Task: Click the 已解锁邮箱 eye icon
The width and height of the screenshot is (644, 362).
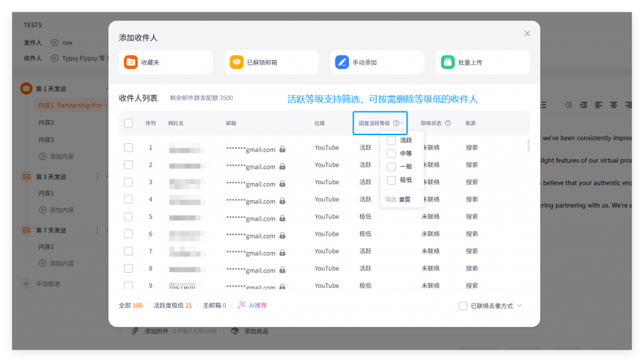Action: coord(236,62)
